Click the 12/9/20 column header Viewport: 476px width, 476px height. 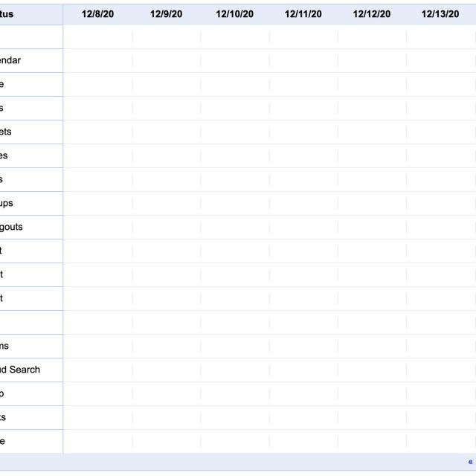click(x=166, y=14)
